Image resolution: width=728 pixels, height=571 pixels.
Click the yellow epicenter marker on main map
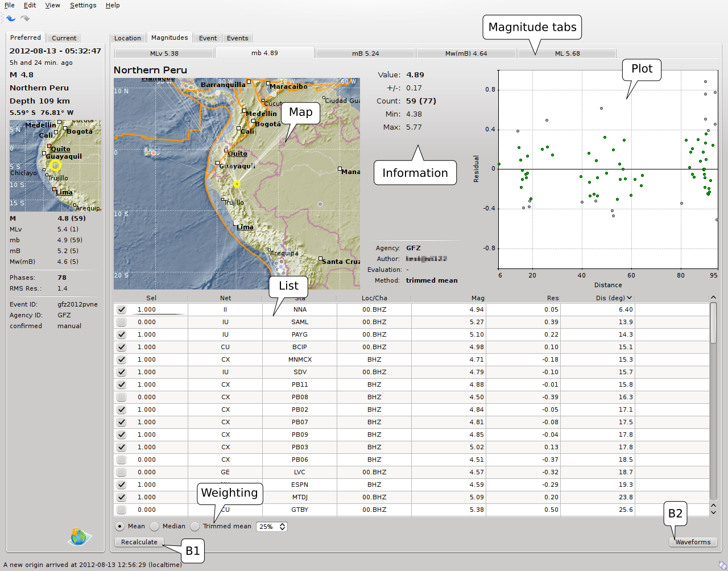pos(237,184)
